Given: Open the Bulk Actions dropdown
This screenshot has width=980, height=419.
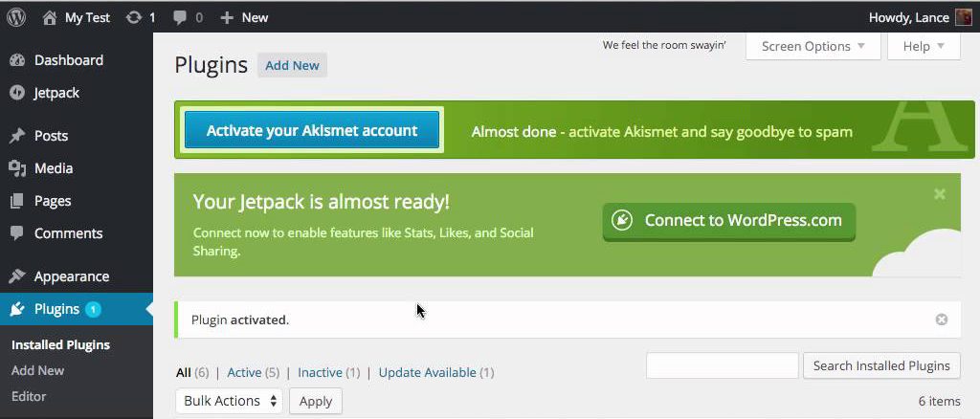Looking at the screenshot, I should pos(230,401).
